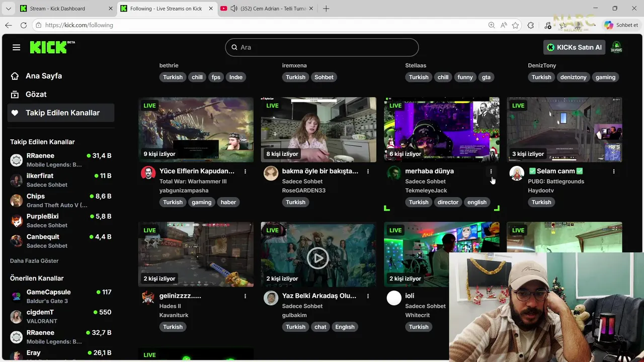
Task: Reload the kick.com page
Action: [24, 25]
